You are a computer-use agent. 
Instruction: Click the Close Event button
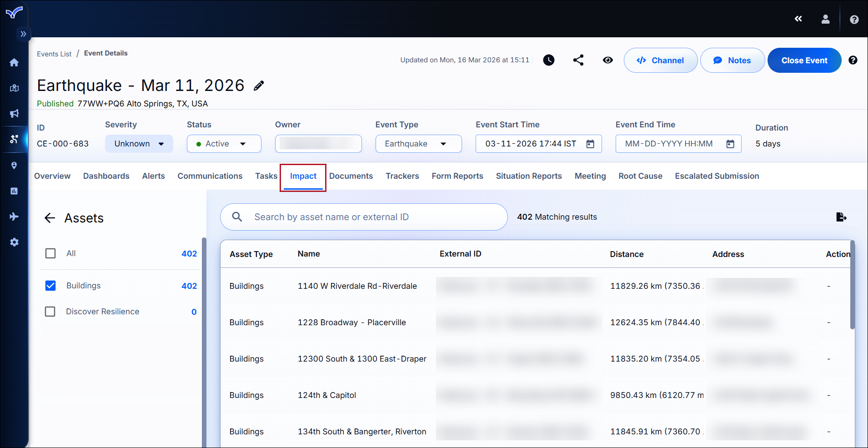coord(804,60)
